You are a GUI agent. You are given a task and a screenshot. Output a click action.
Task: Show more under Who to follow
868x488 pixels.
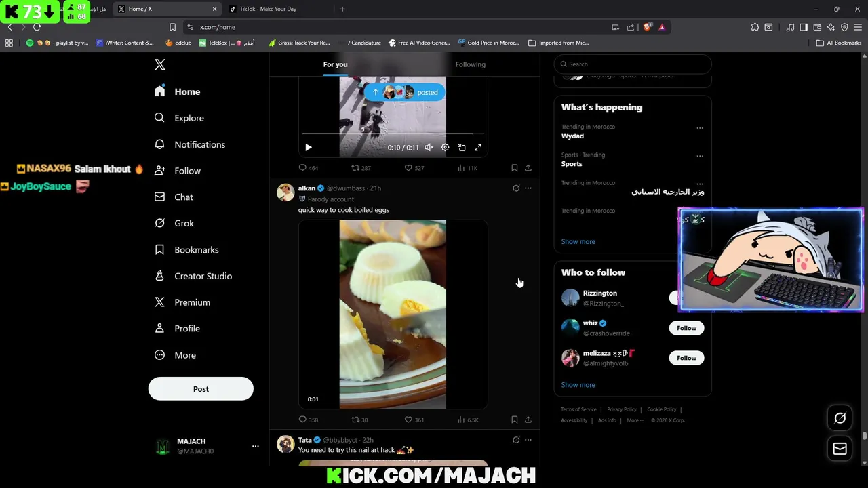point(578,385)
